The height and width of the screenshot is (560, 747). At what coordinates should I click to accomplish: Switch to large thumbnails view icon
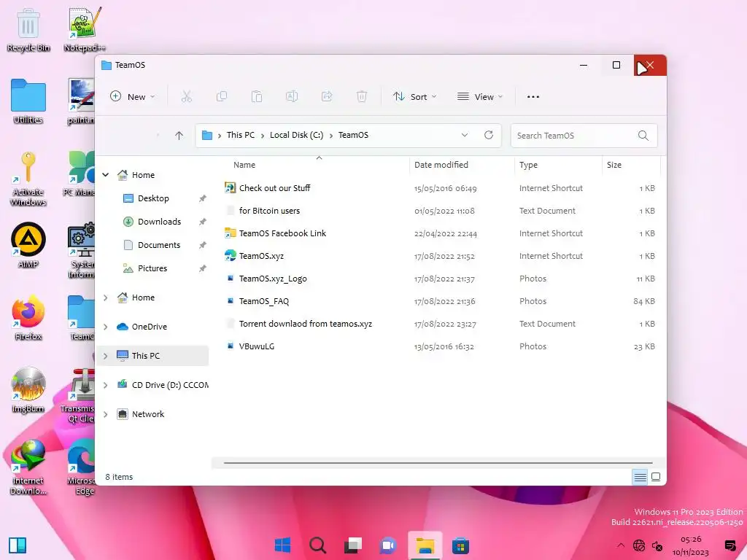point(656,477)
